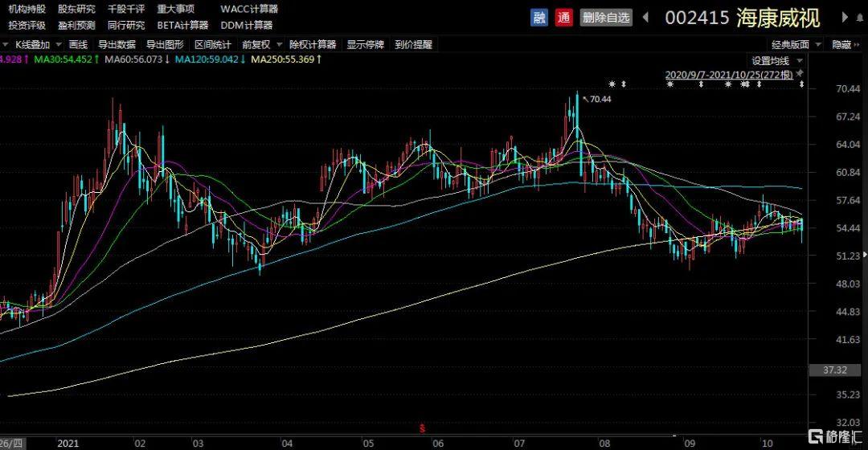The image size is (868, 450).
Task: Toggle 显示停牌 suspension display
Action: (x=366, y=45)
